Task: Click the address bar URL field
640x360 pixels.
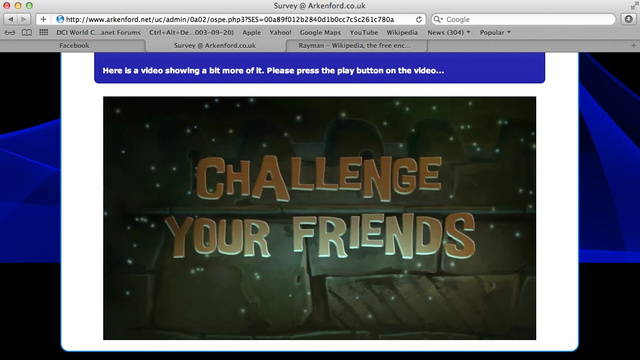Action: tap(230, 19)
